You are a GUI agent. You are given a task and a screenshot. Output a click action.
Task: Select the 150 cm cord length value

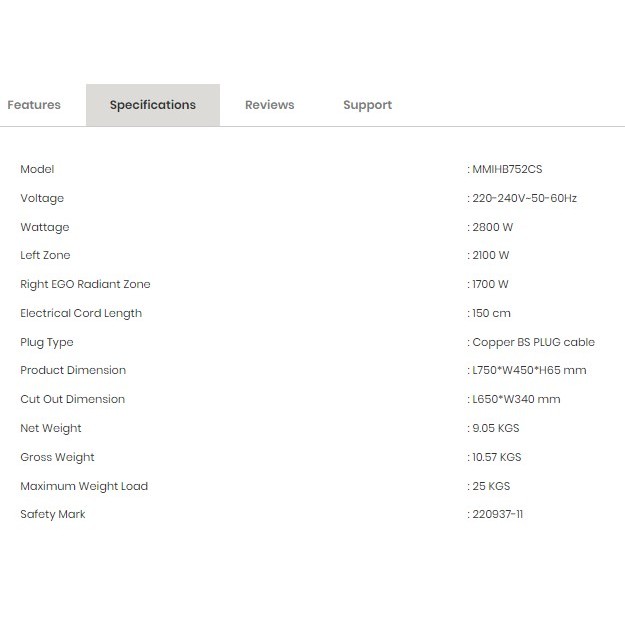tap(491, 314)
